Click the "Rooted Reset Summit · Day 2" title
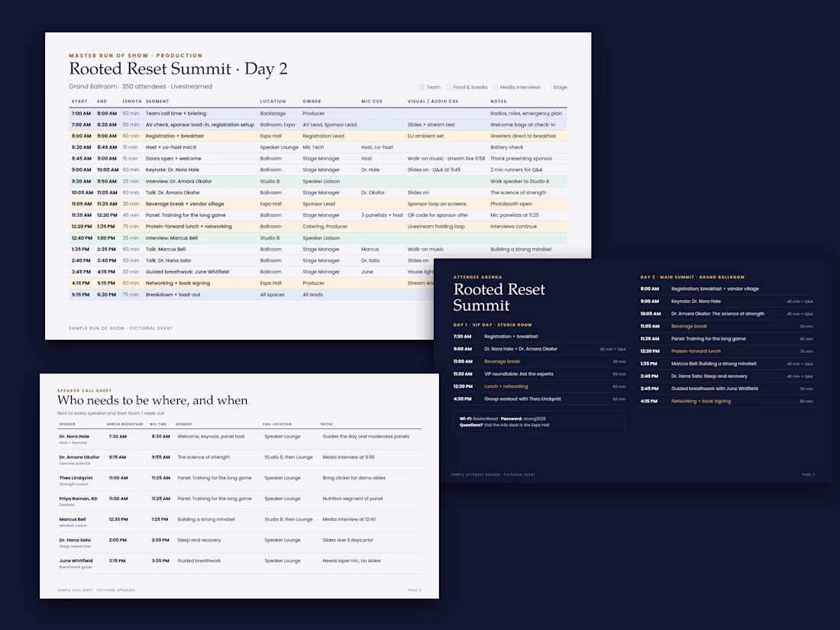Screen dimensions: 840x630 pyautogui.click(x=179, y=69)
